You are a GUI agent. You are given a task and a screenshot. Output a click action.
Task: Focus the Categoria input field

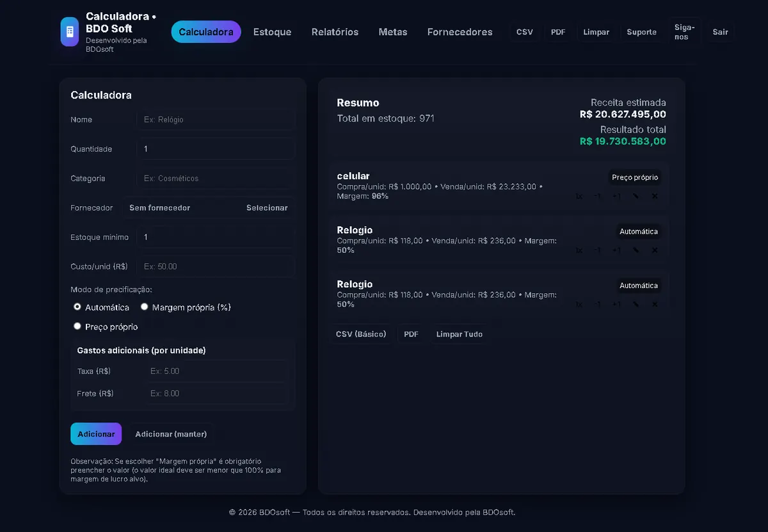tap(216, 179)
